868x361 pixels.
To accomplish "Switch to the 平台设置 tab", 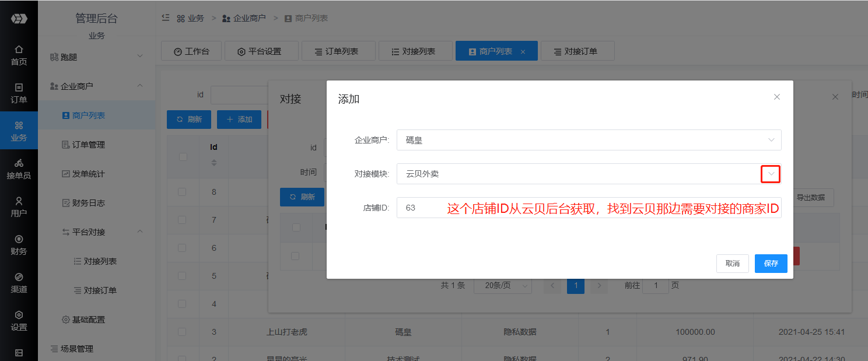I will 261,51.
